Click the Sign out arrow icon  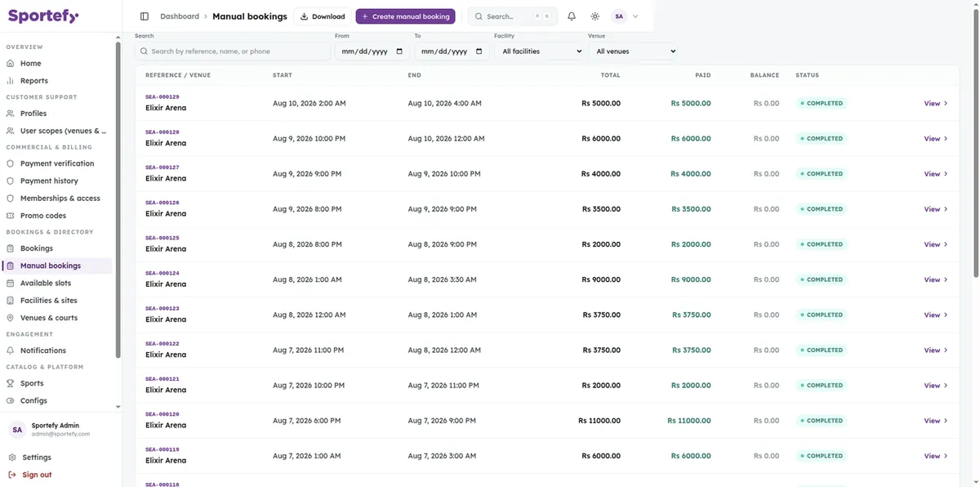tap(11, 475)
